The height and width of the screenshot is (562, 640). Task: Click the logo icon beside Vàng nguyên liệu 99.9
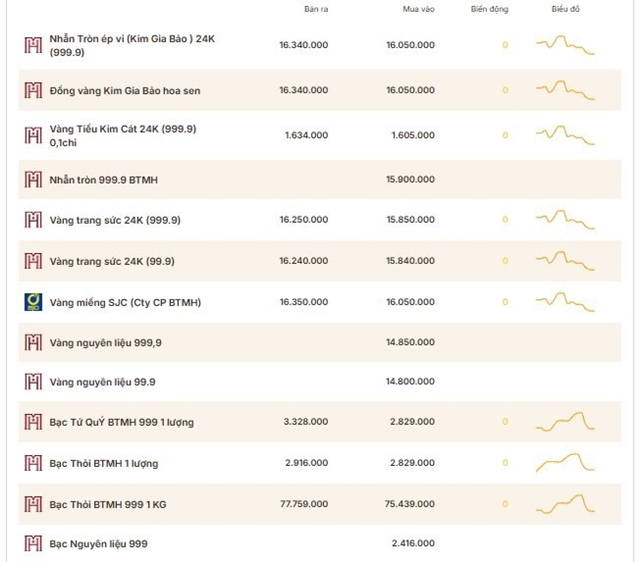33,382
